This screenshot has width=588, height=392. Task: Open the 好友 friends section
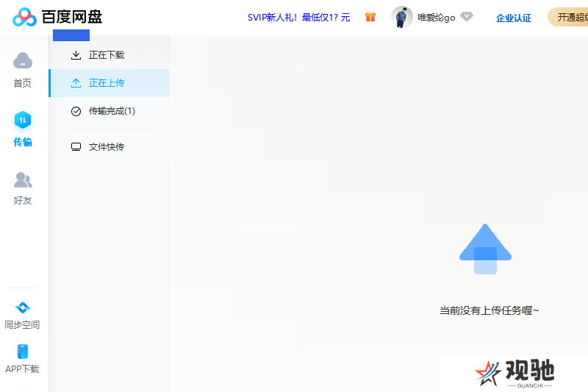pyautogui.click(x=23, y=189)
